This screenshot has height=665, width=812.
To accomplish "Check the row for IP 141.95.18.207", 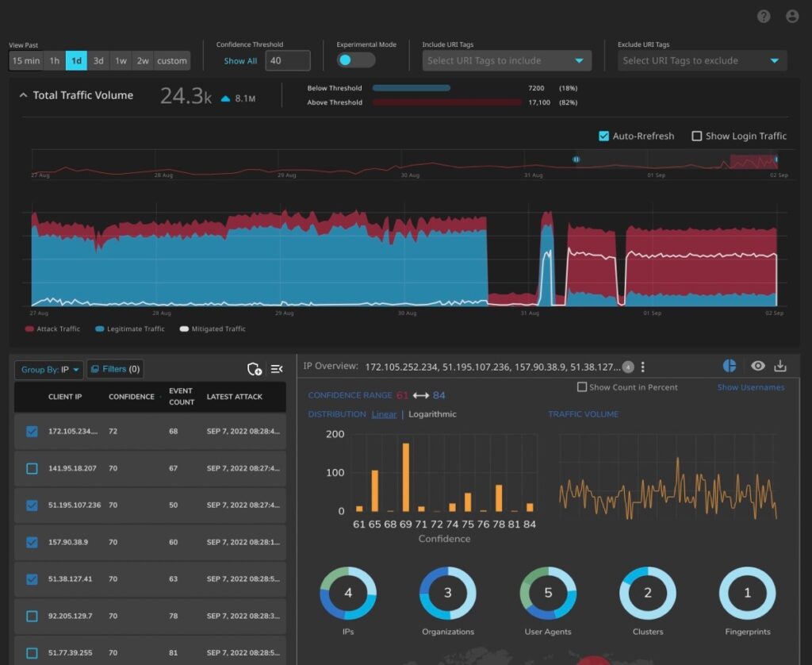I will [32, 468].
